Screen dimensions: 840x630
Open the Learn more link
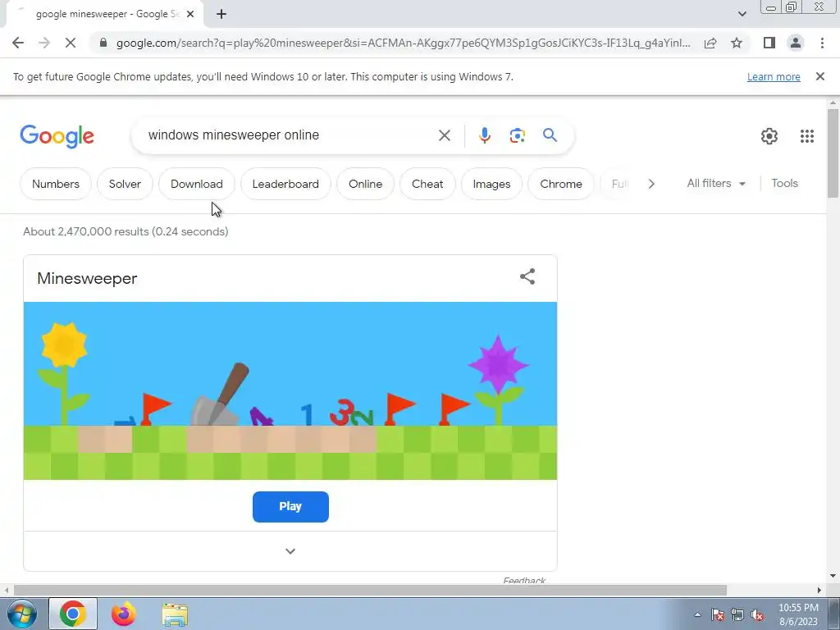pos(774,77)
